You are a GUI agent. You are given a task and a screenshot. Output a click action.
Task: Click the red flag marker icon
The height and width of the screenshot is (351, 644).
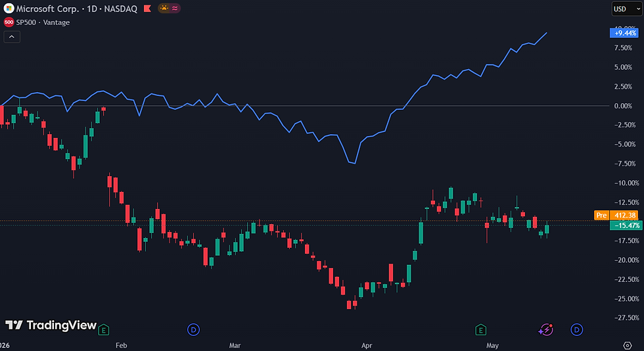click(147, 9)
